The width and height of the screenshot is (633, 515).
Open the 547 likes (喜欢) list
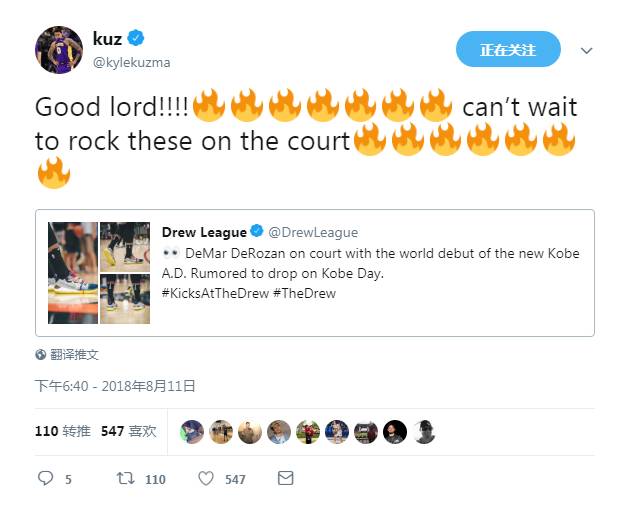(128, 431)
